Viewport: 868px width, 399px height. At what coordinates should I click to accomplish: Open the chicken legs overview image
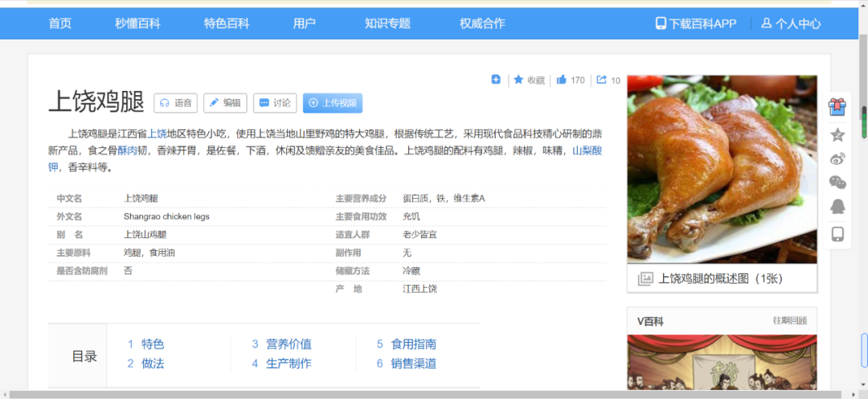coord(722,170)
